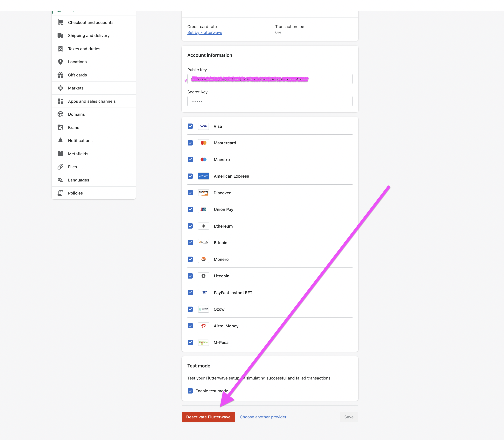
Task: Click the Taxes and duties receipt icon
Action: pyautogui.click(x=60, y=49)
